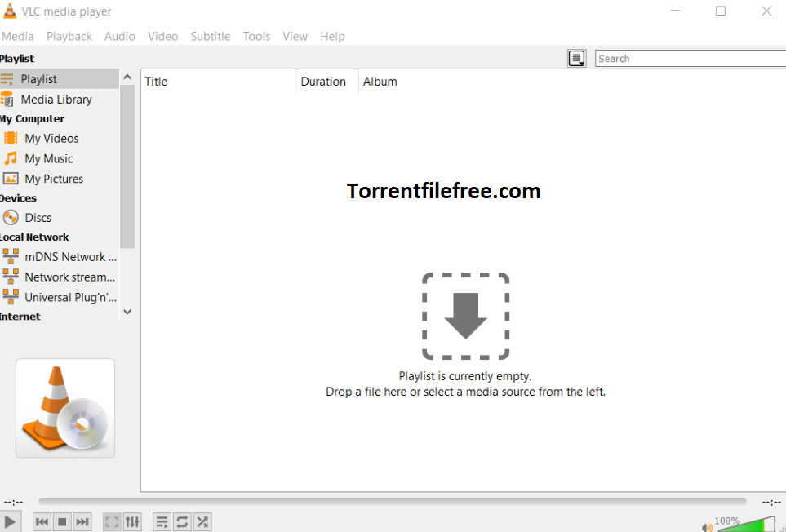
Task: Click the VLC cone title bar icon
Action: pyautogui.click(x=9, y=11)
